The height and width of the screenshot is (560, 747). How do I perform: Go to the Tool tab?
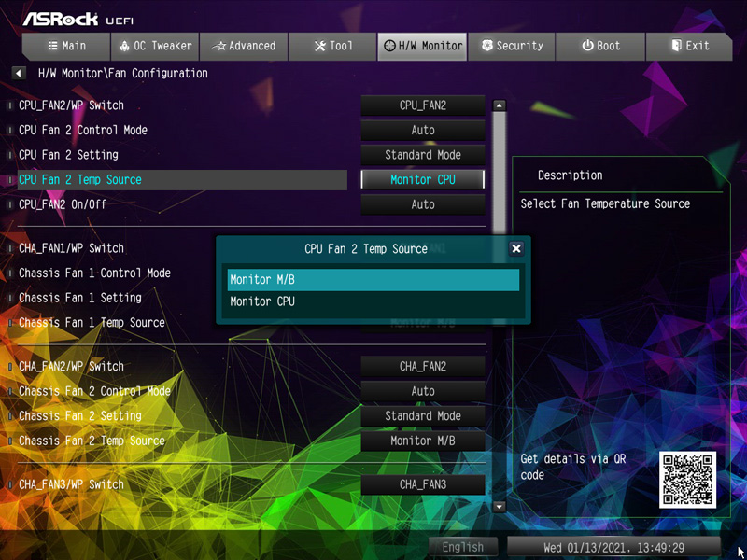(x=332, y=46)
